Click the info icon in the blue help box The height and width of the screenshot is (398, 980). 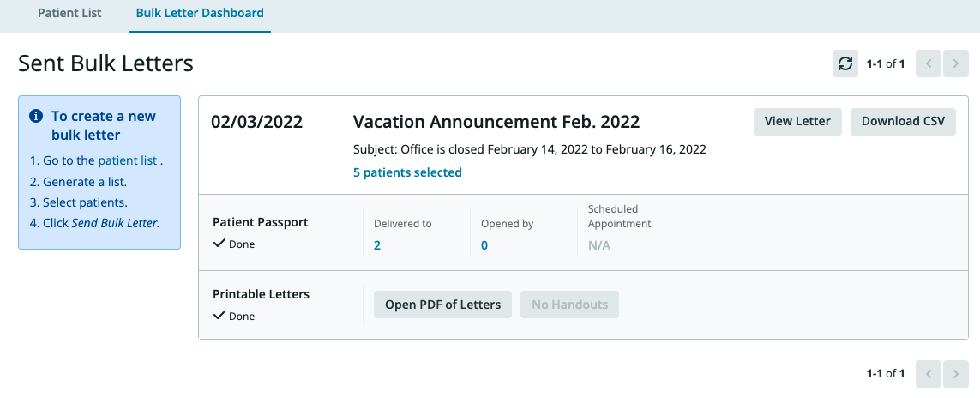click(x=36, y=116)
